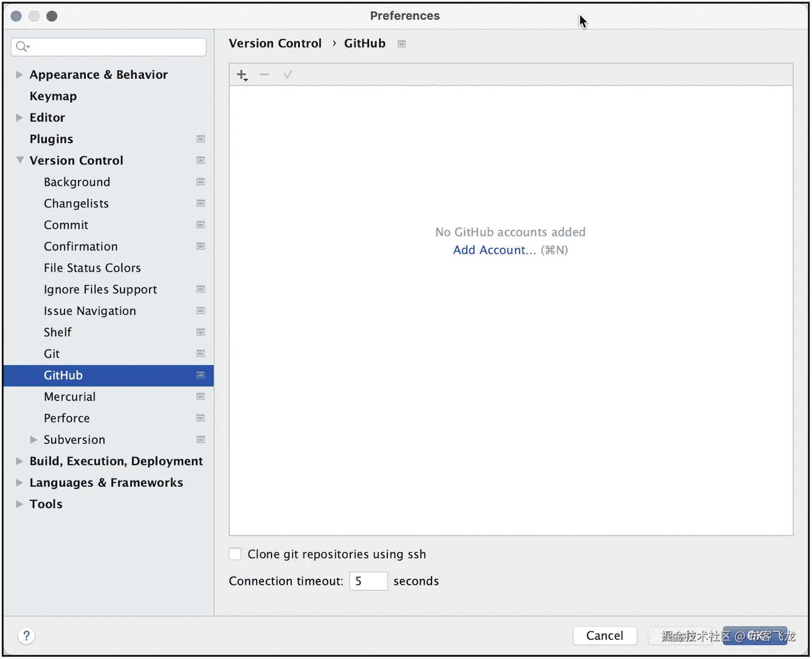The height and width of the screenshot is (659, 812).
Task: Click project icon on selected GitHub row
Action: tap(201, 375)
